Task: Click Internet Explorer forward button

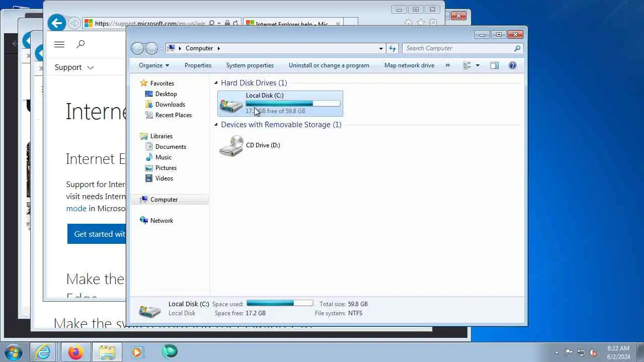Action: 74,23
